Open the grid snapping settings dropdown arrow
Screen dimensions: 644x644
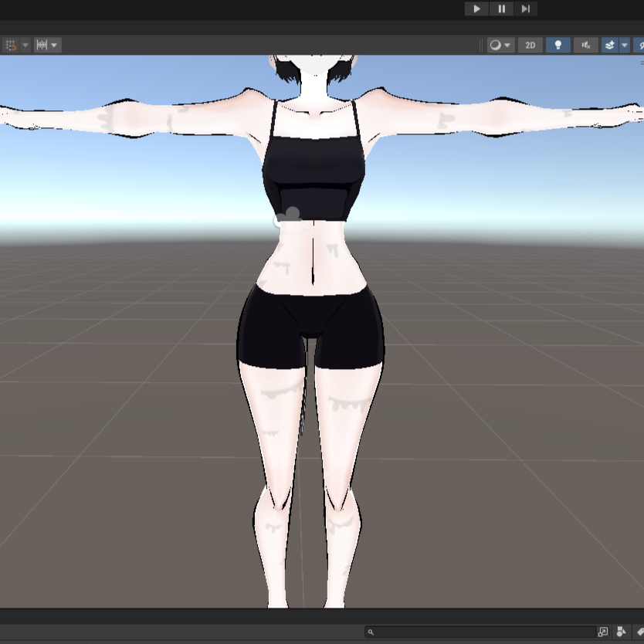[25, 45]
